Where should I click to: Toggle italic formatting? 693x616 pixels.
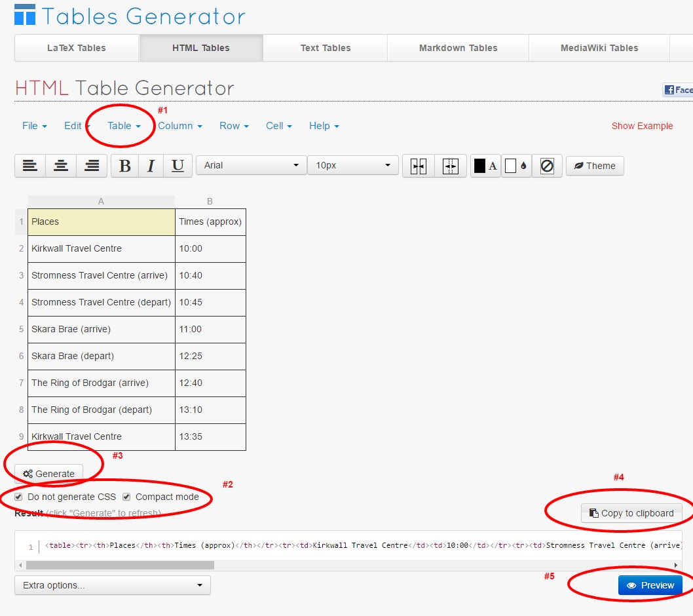[151, 166]
